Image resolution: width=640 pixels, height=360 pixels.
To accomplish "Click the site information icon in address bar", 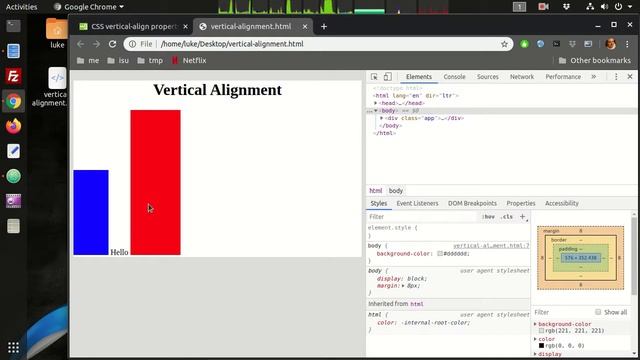I will [132, 44].
